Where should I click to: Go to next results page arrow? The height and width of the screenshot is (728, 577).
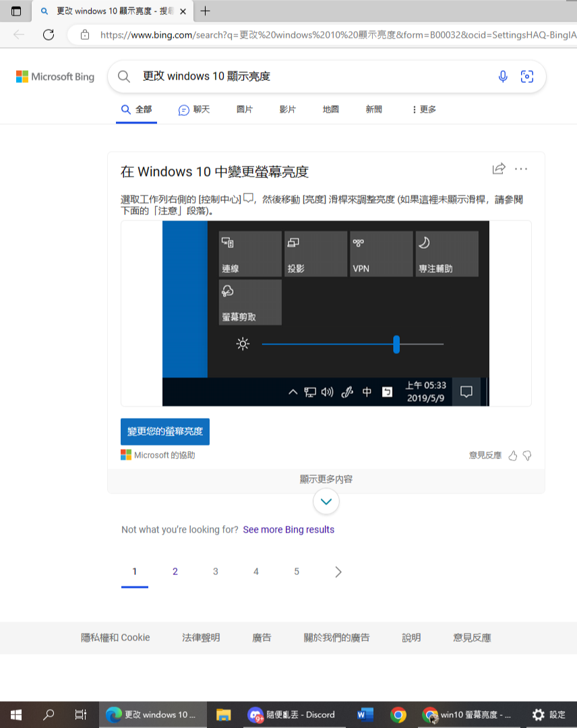(x=338, y=572)
